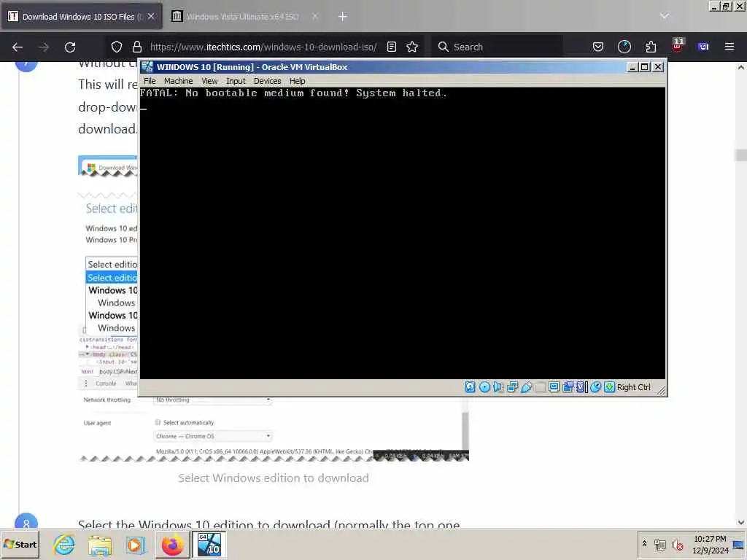Click the mouse integration icon in VirtualBox status bar
This screenshot has height=560, width=747.
(x=595, y=387)
